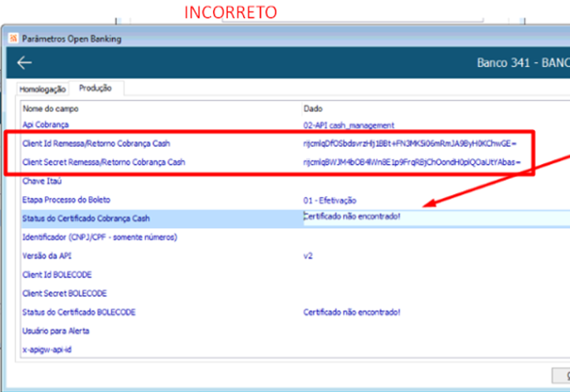
Task: Select 'Client Secret Remessa/Retorno Cobrança Cash' field
Action: click(103, 163)
